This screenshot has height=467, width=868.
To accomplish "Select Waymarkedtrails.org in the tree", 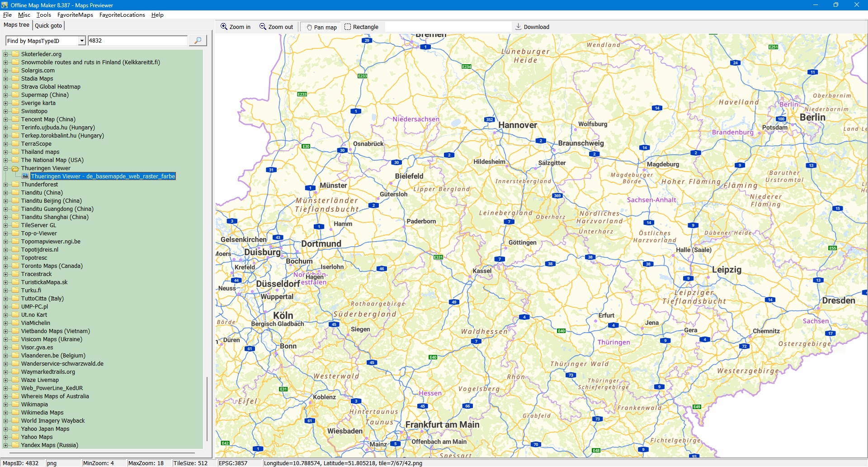I will (48, 372).
